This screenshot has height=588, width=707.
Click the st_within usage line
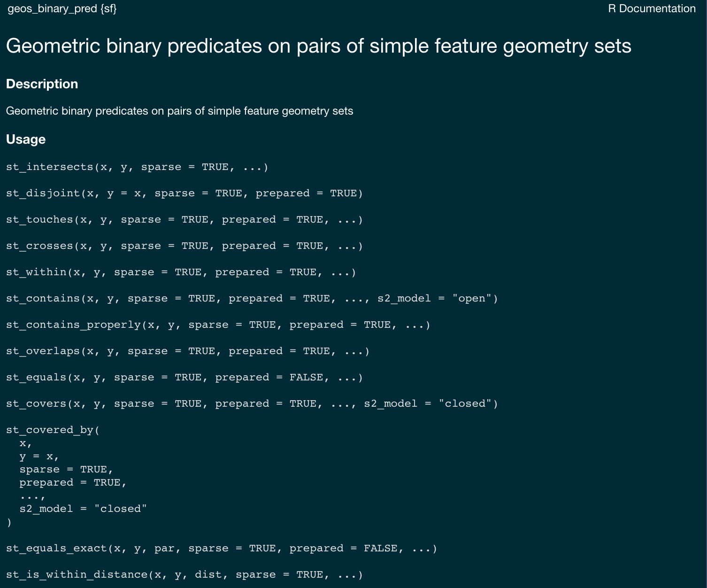click(181, 272)
